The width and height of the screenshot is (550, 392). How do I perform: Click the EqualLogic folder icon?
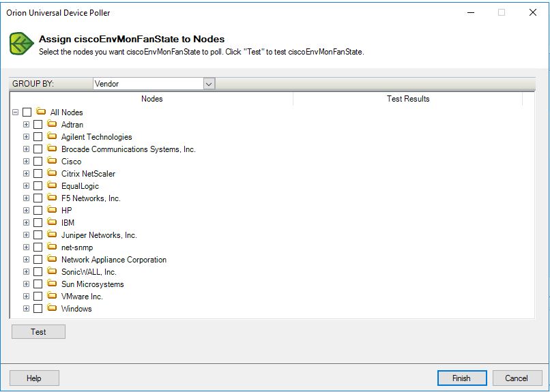click(x=52, y=185)
